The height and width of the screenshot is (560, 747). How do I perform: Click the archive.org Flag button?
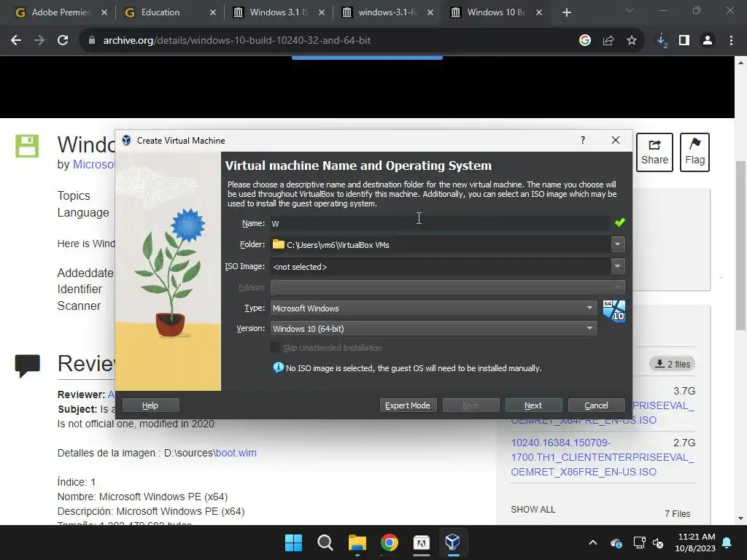(x=694, y=152)
